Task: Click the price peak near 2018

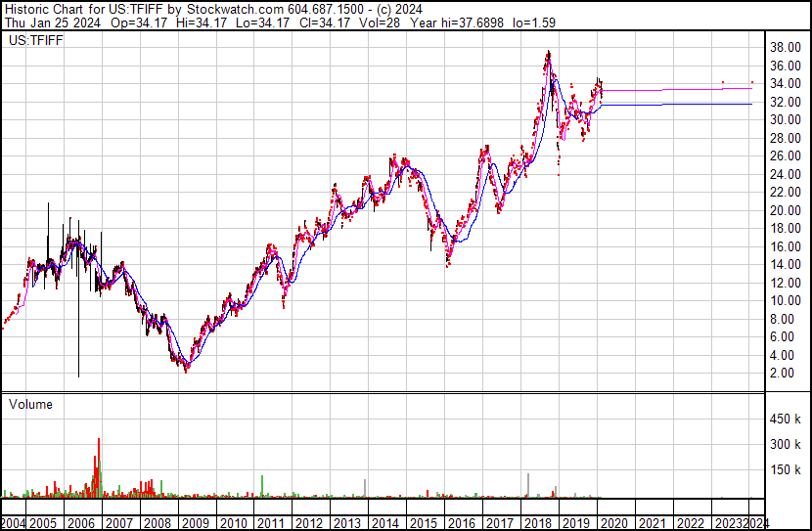Action: (x=549, y=54)
